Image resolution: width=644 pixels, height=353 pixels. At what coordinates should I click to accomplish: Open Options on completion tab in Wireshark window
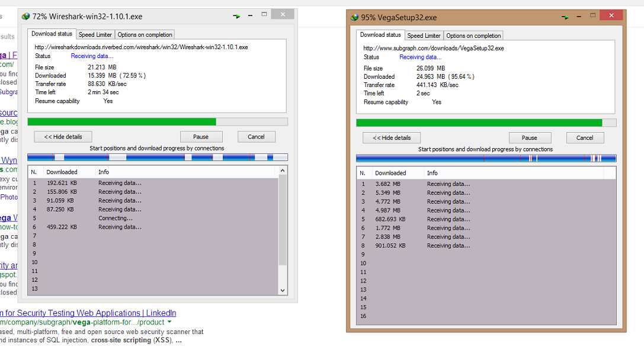tap(145, 35)
